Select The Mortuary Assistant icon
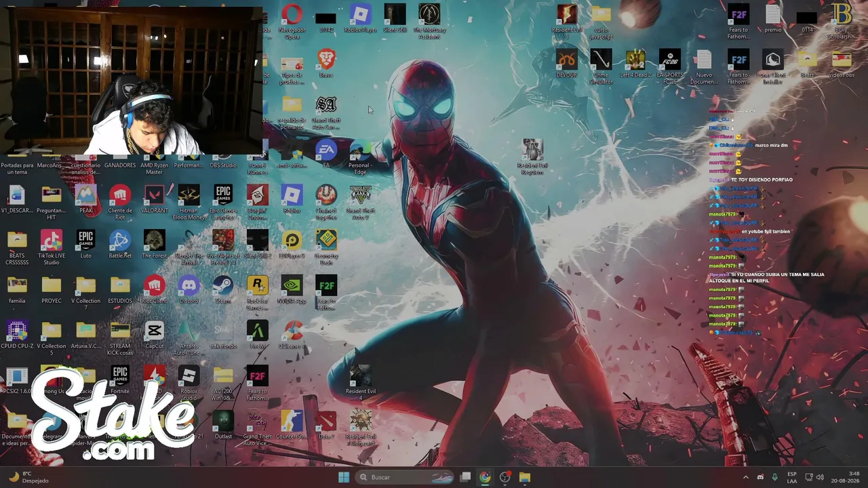The image size is (868, 488). point(429,20)
